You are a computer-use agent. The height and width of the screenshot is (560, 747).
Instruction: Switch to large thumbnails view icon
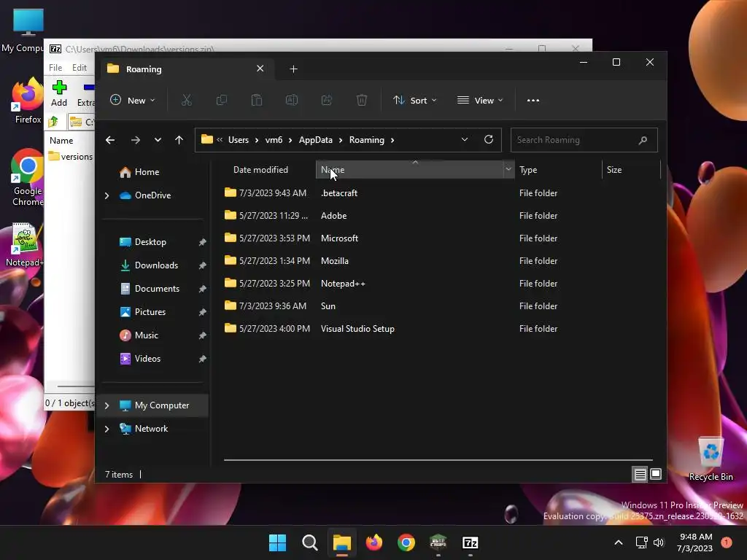(656, 474)
